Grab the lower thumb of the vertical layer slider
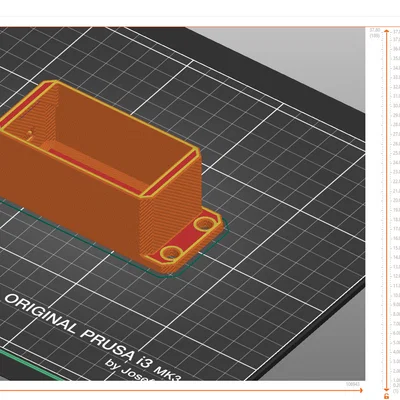The image size is (400, 400). [x=386, y=389]
